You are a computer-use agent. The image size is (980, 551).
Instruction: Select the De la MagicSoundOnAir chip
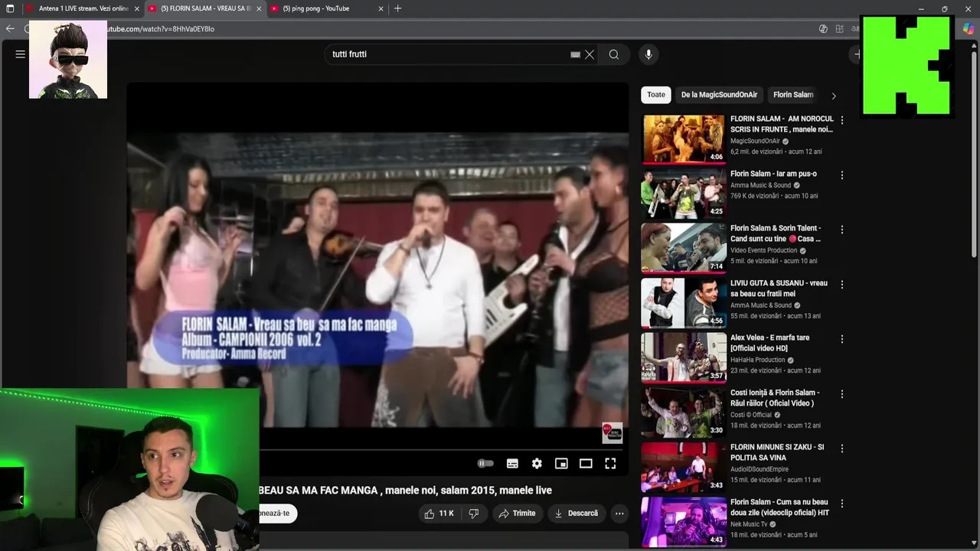(719, 95)
